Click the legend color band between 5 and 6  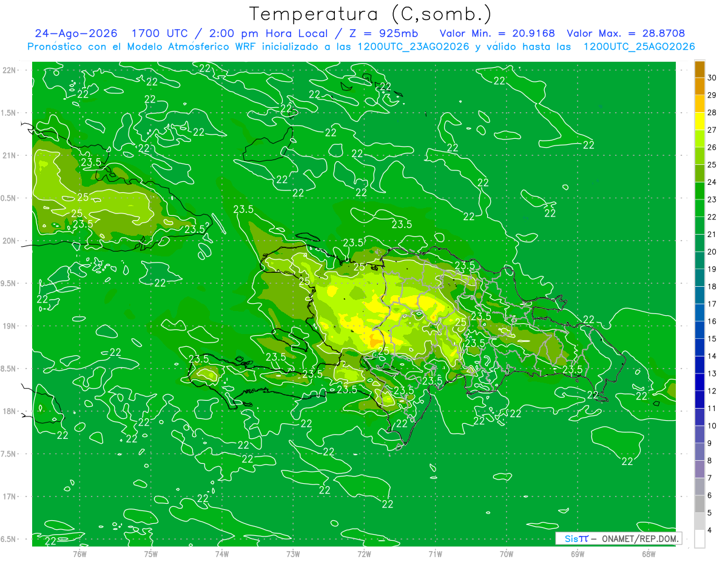click(x=699, y=504)
